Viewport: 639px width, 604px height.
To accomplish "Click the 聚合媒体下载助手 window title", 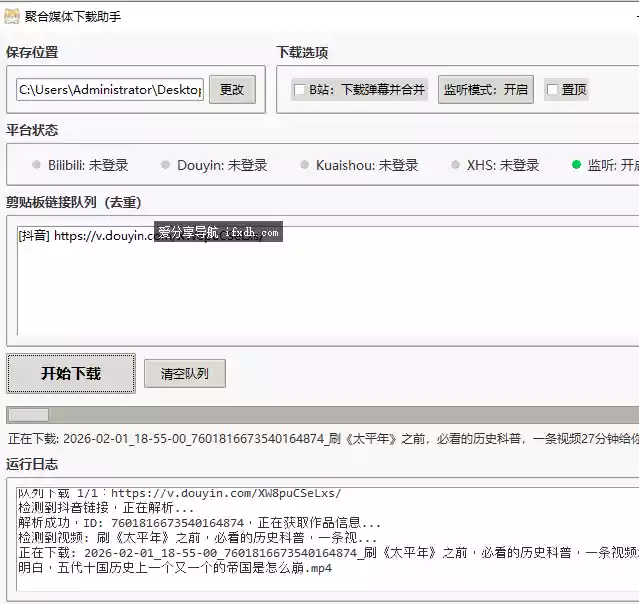I will coord(73,17).
